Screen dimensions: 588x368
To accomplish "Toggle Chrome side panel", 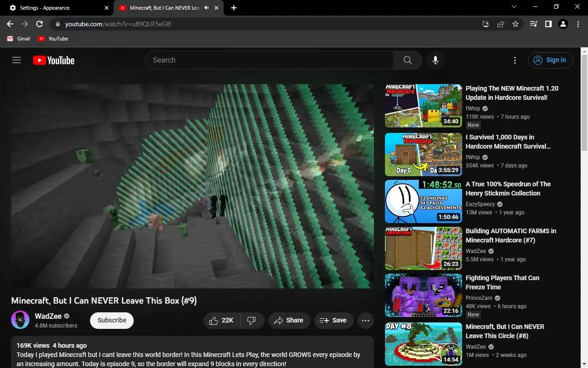I will click(x=548, y=24).
